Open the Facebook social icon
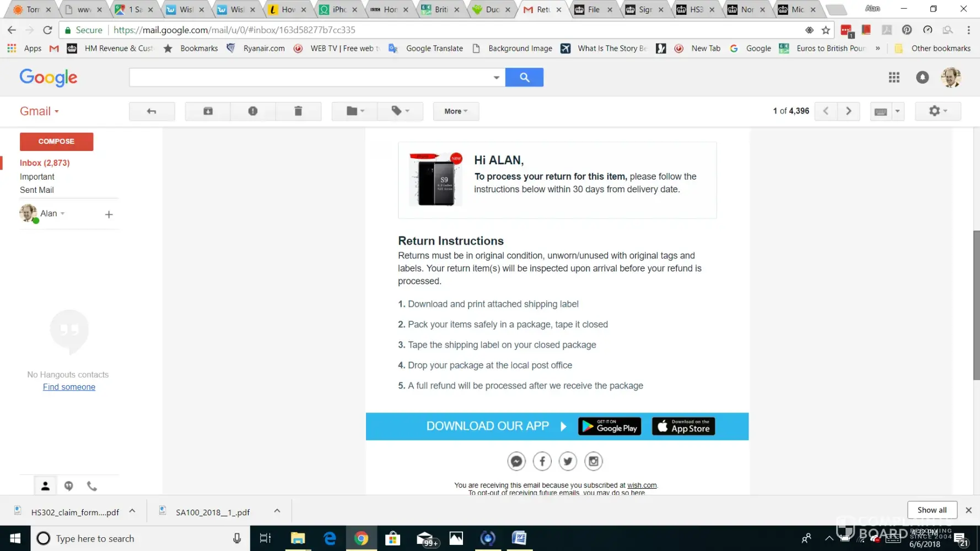980x551 pixels. [x=542, y=461]
